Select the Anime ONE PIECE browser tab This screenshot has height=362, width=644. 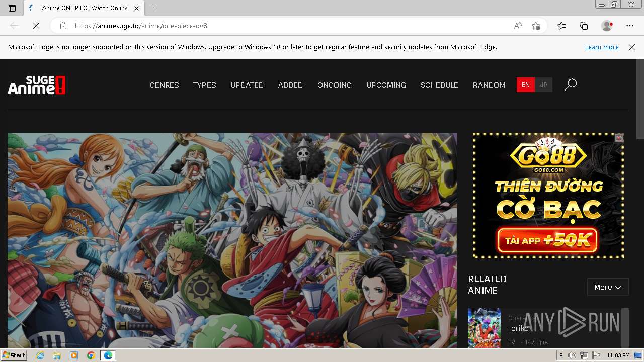pos(84,8)
